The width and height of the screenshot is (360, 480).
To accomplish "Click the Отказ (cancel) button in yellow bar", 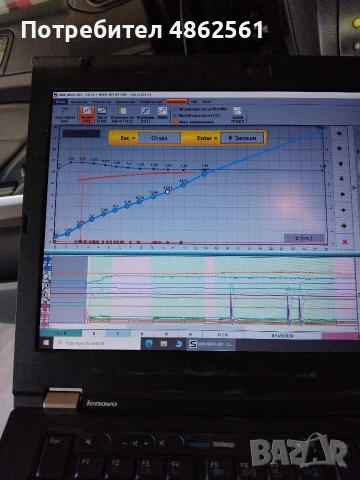I will pos(159,138).
